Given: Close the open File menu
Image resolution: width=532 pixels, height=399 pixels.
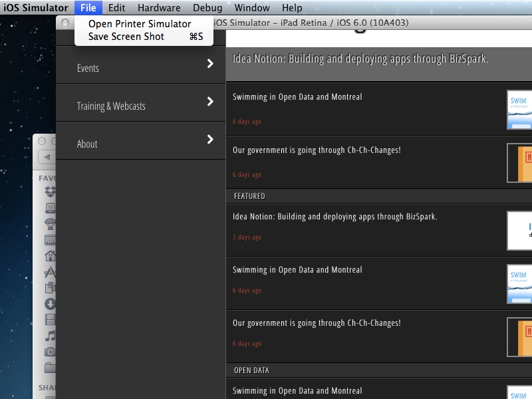Looking at the screenshot, I should [x=88, y=7].
